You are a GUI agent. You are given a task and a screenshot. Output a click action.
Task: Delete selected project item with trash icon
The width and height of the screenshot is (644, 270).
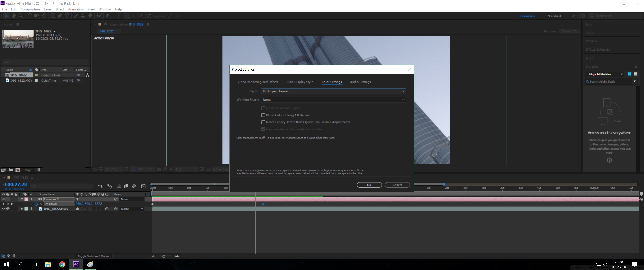39,170
